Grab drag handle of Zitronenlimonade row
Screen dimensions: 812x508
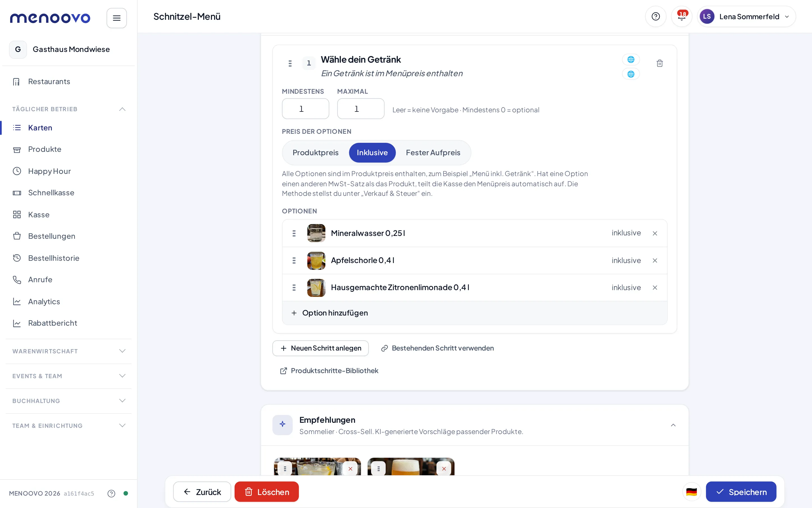point(294,288)
